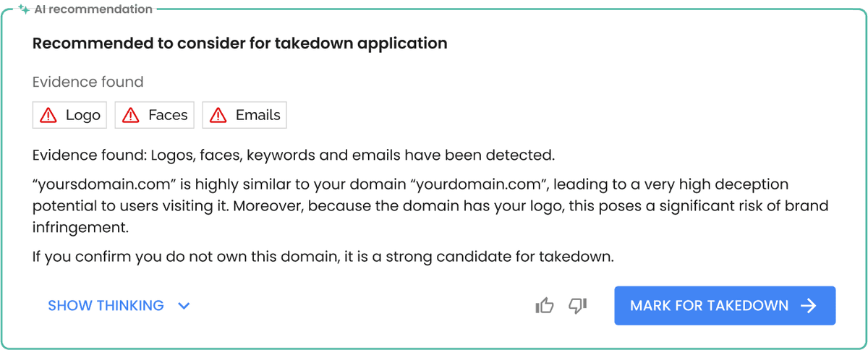The height and width of the screenshot is (350, 868).
Task: Select the Faces evidence tag
Action: pos(154,115)
